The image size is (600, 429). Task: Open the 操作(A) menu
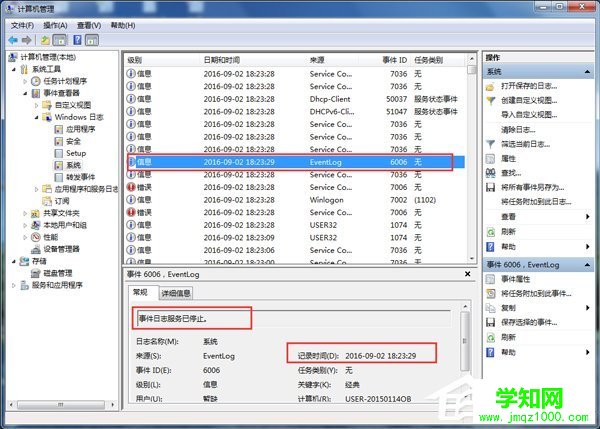(x=55, y=25)
